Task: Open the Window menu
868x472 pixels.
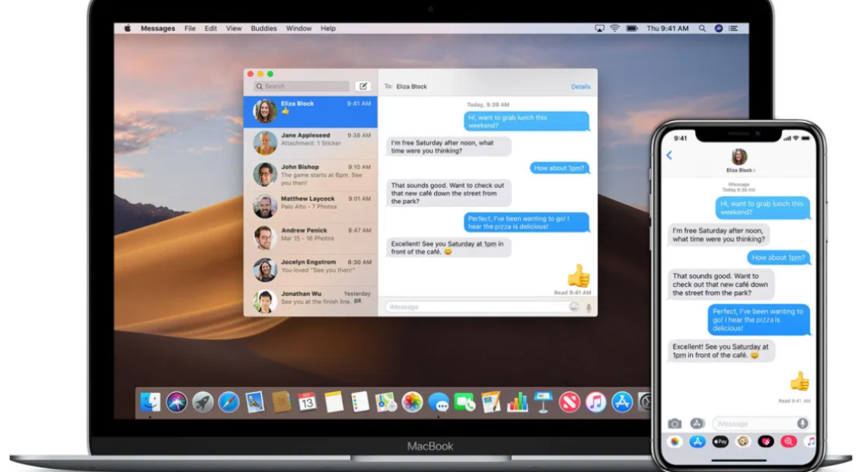Action: click(298, 28)
